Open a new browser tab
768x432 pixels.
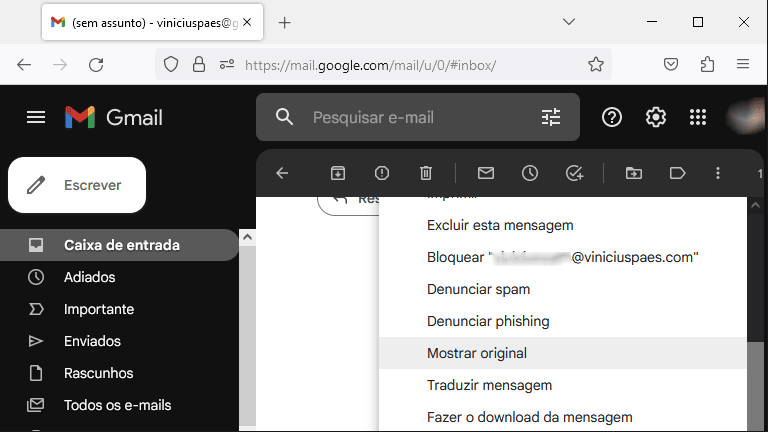tap(285, 23)
